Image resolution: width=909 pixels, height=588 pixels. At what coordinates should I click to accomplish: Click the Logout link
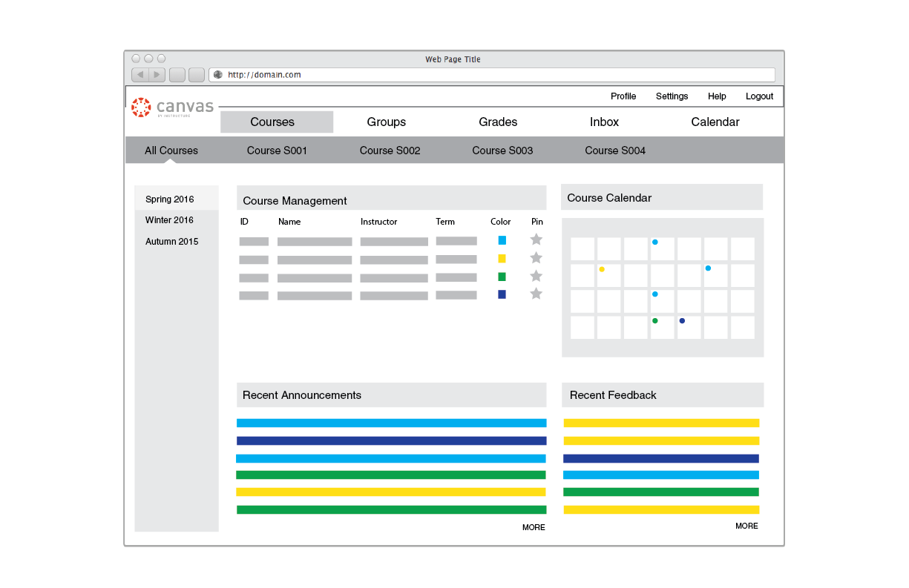759,96
